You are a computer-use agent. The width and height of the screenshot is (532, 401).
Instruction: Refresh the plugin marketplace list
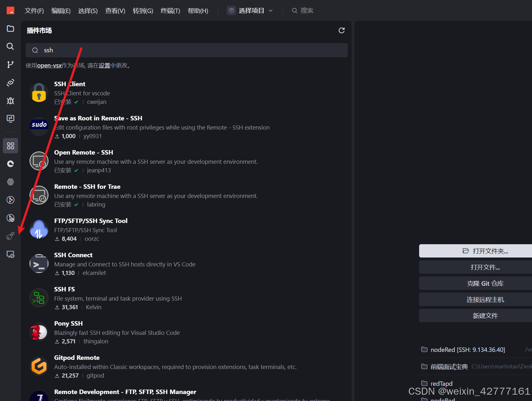tap(341, 30)
